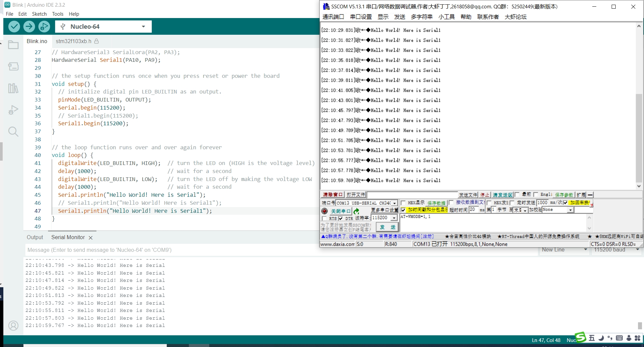Click the SSCOM receive scrollbar down arrow
The width and height of the screenshot is (644, 347).
pos(639,186)
